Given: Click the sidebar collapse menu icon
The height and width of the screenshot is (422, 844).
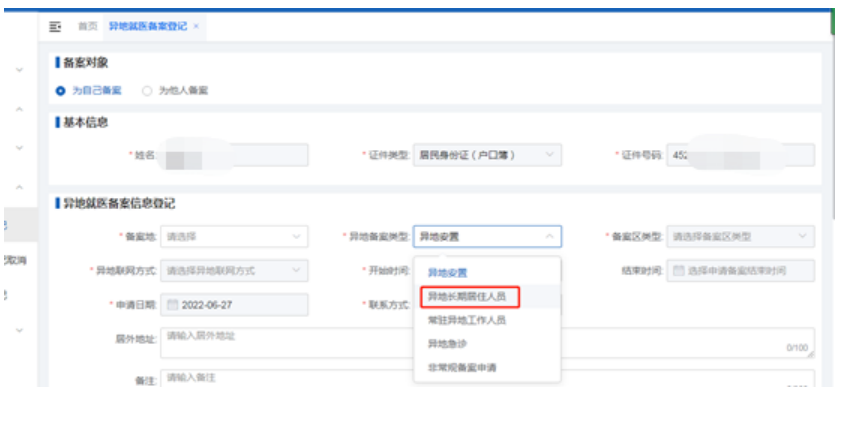Looking at the screenshot, I should pyautogui.click(x=56, y=25).
